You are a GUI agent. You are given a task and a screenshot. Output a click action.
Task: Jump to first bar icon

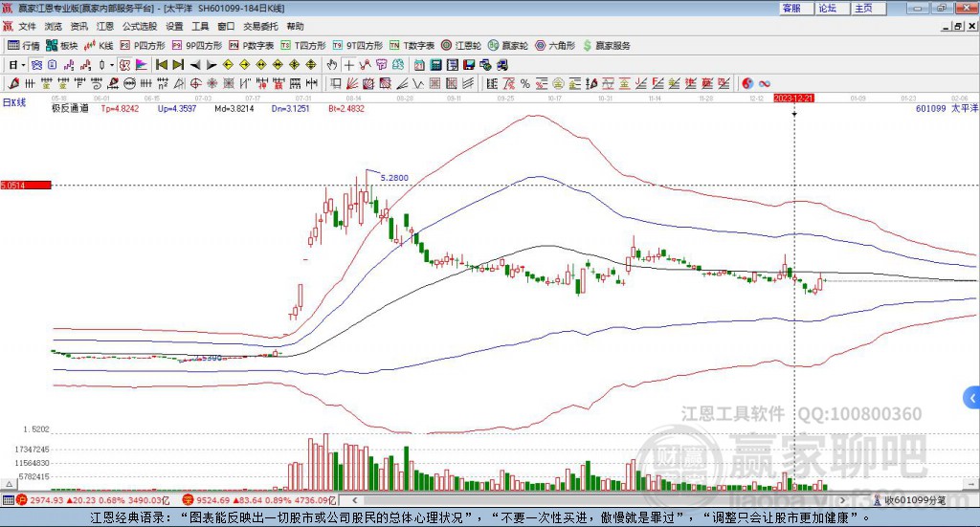[161, 65]
